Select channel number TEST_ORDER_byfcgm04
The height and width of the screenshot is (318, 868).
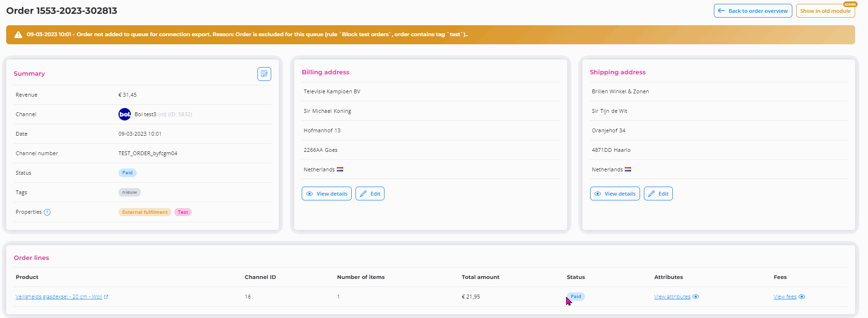148,153
